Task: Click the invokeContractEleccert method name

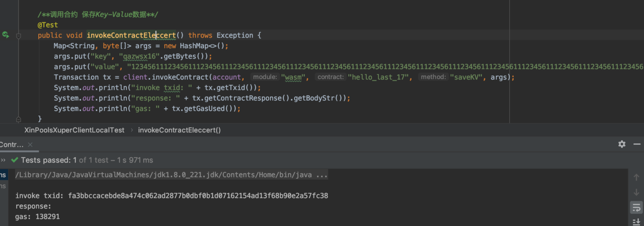Action: point(131,35)
